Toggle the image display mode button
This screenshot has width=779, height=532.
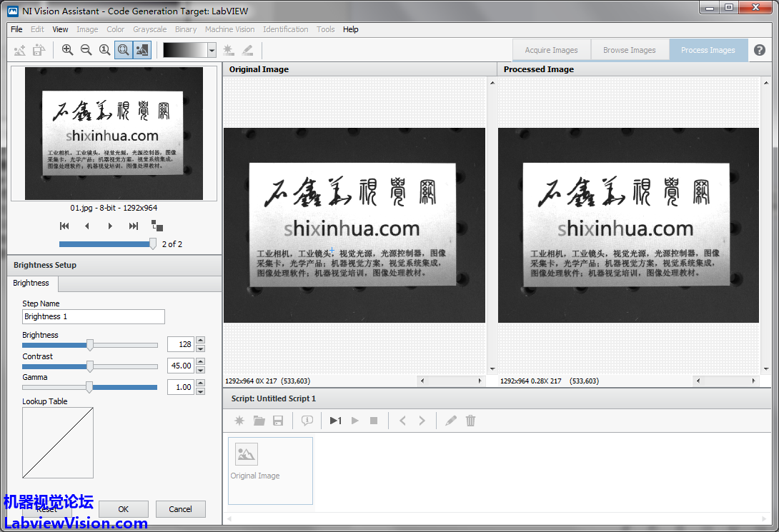(142, 50)
